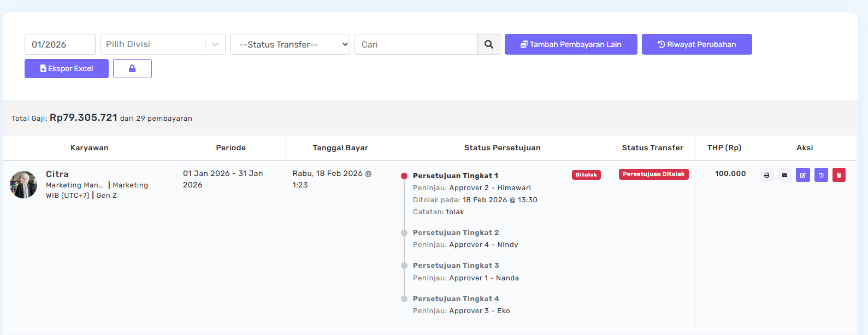Select the Persetujuan Tingkat 2 step
The height and width of the screenshot is (335, 868).
point(456,233)
